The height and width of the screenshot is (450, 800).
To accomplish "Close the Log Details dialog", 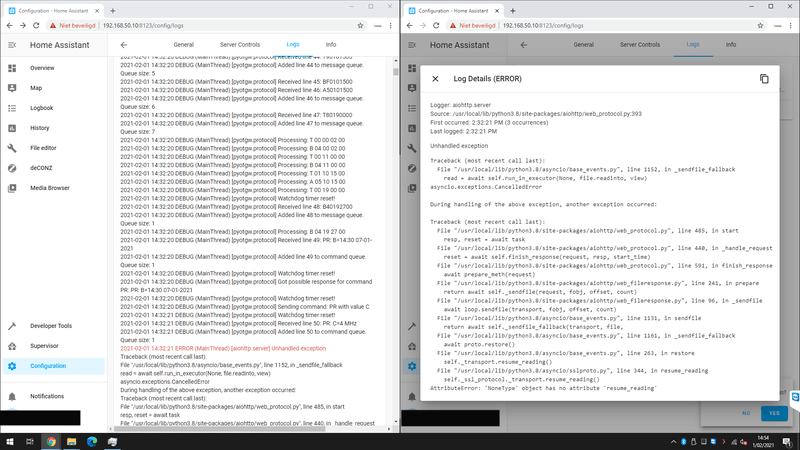I will click(435, 79).
